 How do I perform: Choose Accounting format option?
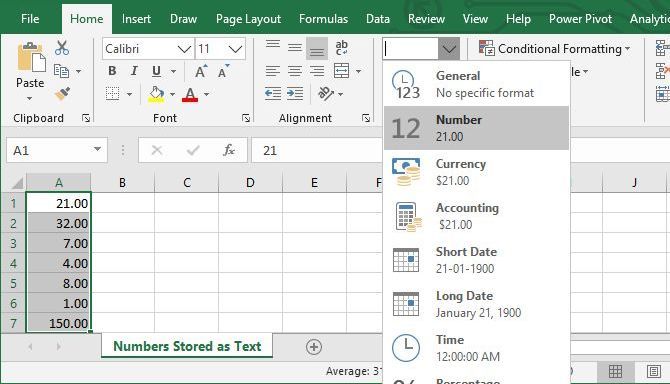tap(476, 216)
